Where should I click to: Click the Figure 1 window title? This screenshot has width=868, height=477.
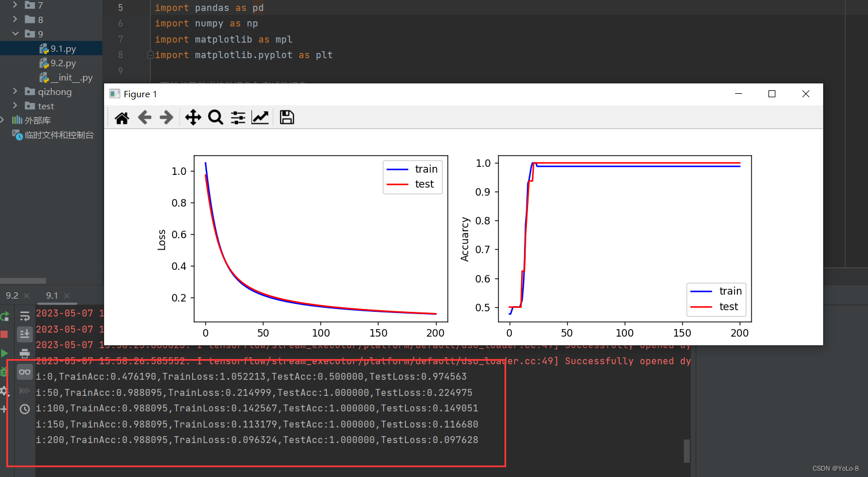(x=140, y=94)
